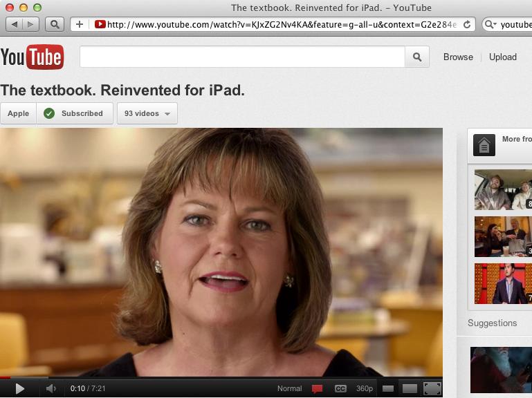Expand the 93 videos dropdown
Viewport: 532px width, 398px height.
coord(147,113)
